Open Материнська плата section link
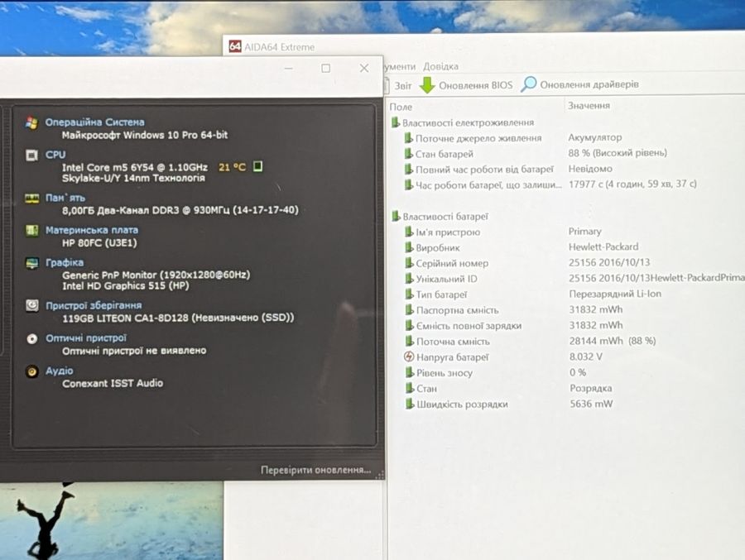The height and width of the screenshot is (560, 745). pyautogui.click(x=92, y=230)
